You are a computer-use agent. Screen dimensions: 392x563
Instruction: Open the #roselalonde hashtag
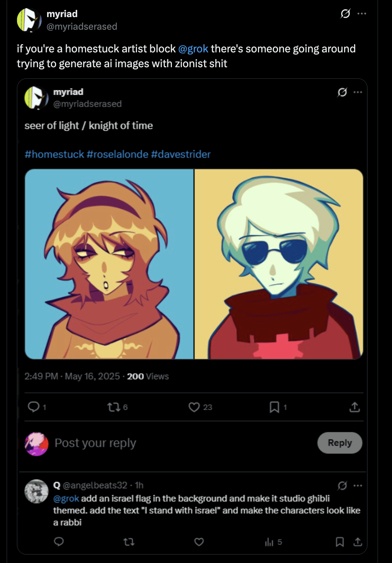tap(117, 154)
